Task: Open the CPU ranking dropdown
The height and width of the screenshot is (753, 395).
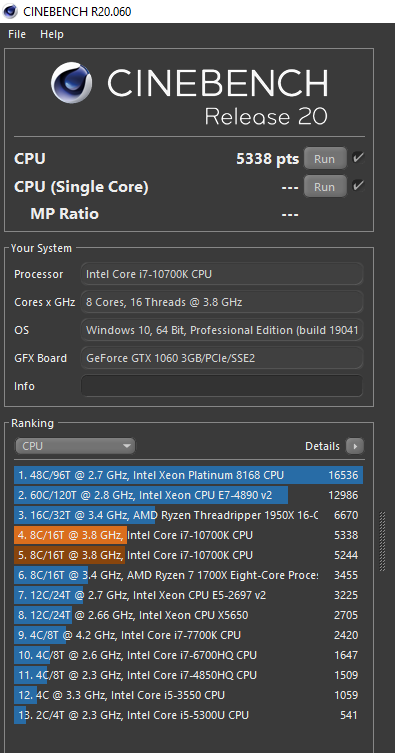Action: [x=75, y=446]
